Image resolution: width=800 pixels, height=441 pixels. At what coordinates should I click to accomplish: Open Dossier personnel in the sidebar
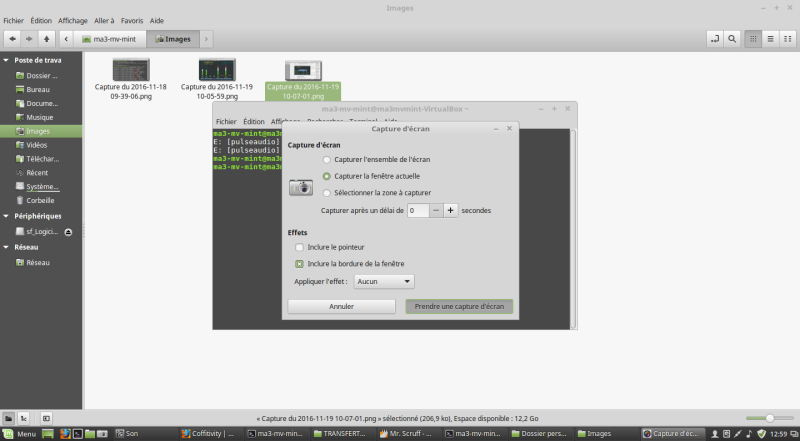(x=41, y=76)
